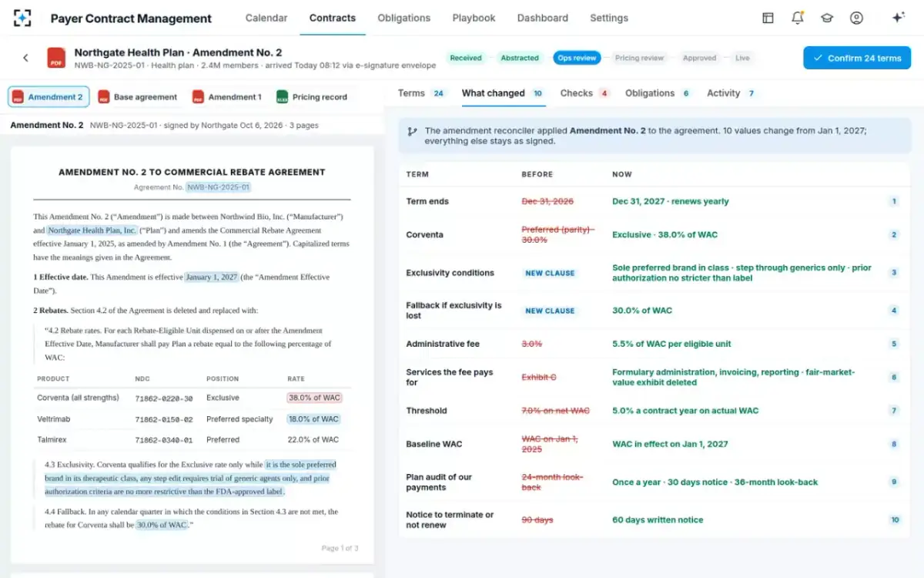Screen dimensions: 924x578
Task: Open the notifications bell
Action: pos(798,18)
